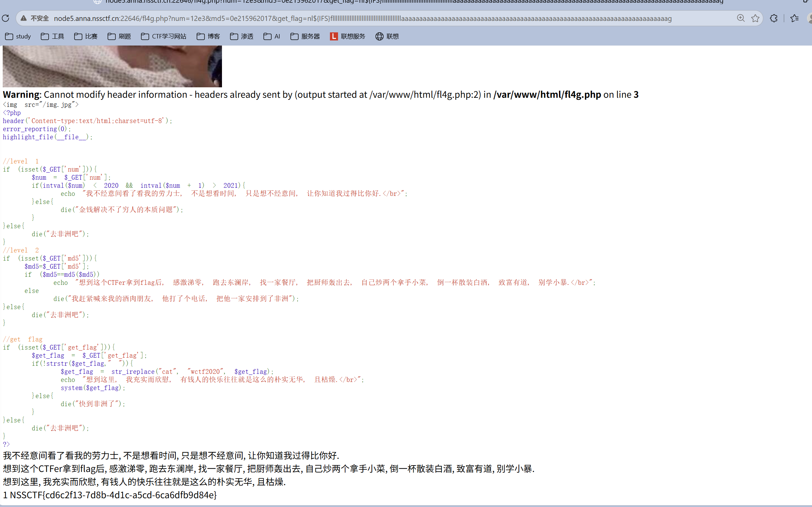Viewport: 812px width, 507px height.
Task: Click the //level 1 comment
Action: click(x=21, y=161)
